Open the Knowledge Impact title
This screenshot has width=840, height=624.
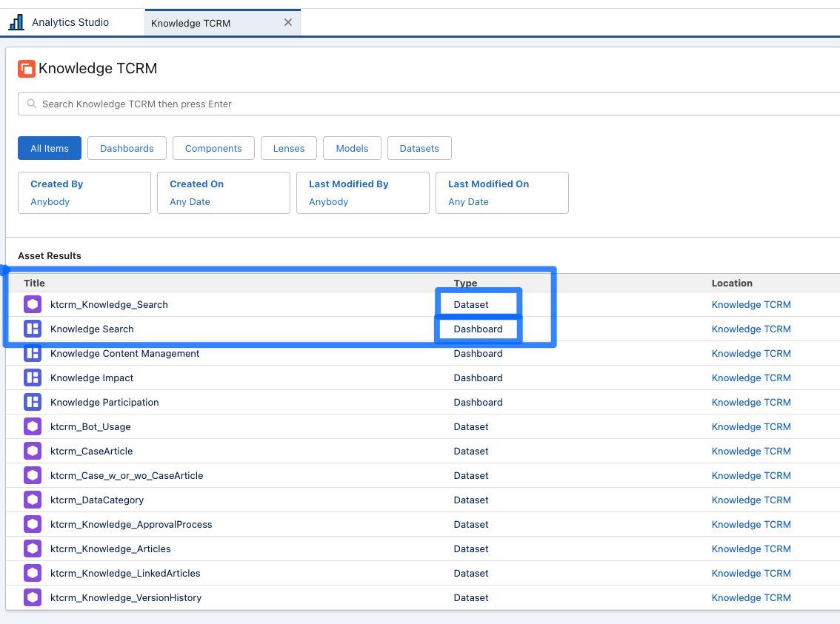pyautogui.click(x=92, y=378)
